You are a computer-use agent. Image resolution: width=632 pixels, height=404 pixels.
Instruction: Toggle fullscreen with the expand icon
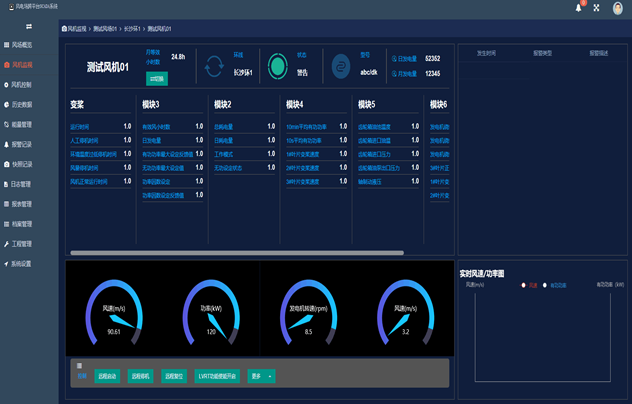click(596, 8)
